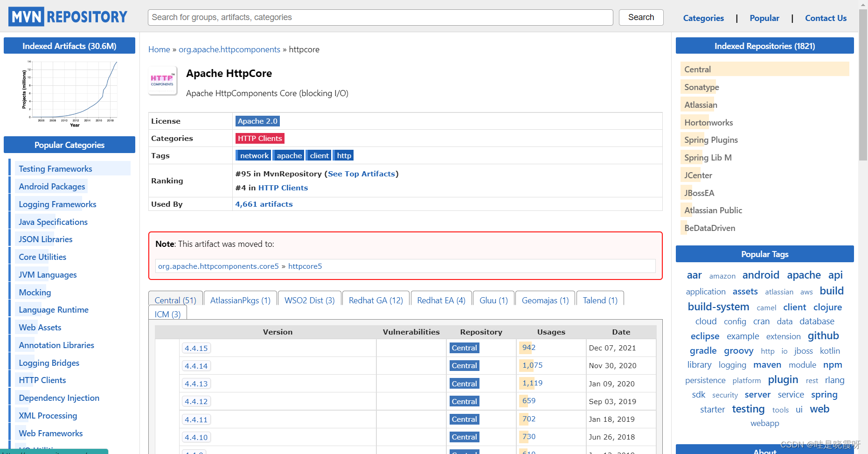The width and height of the screenshot is (868, 454).
Task: Open version 4.4.11
Action: click(x=196, y=419)
